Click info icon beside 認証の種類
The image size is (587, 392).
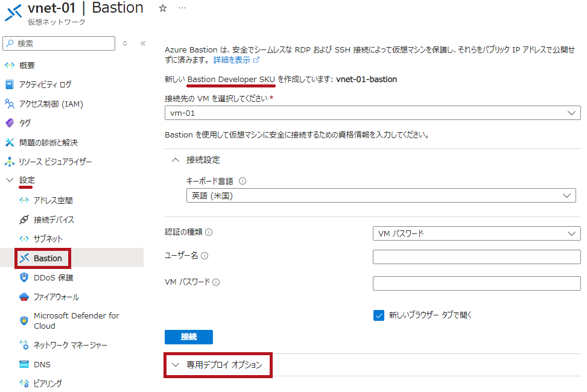tap(209, 232)
